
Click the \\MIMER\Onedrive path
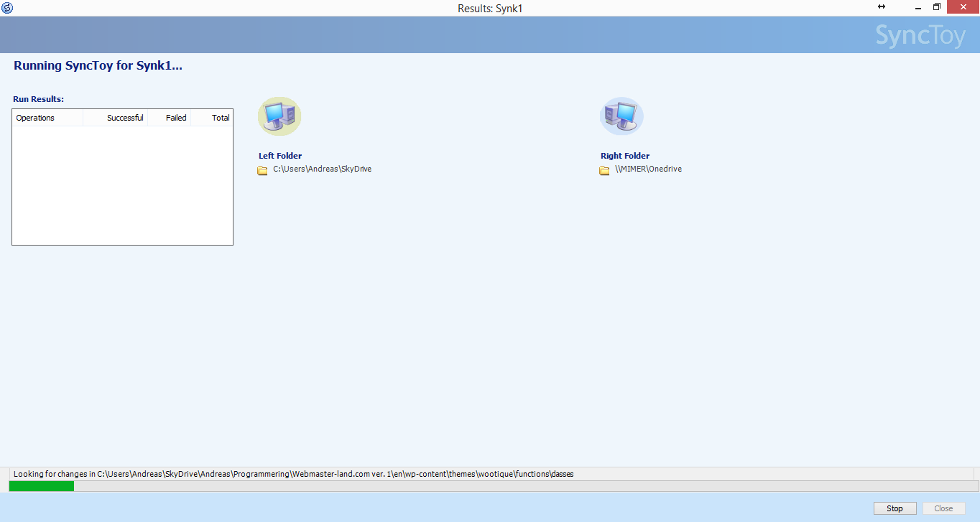pos(649,169)
